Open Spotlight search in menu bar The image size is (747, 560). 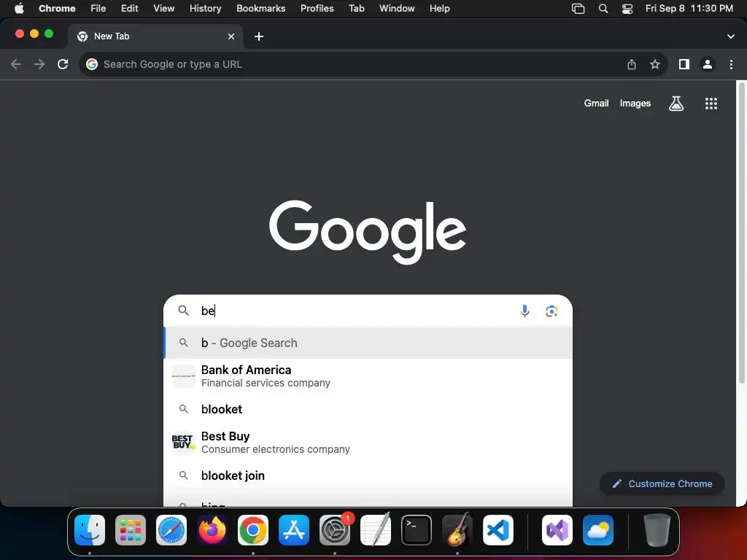[x=603, y=9]
